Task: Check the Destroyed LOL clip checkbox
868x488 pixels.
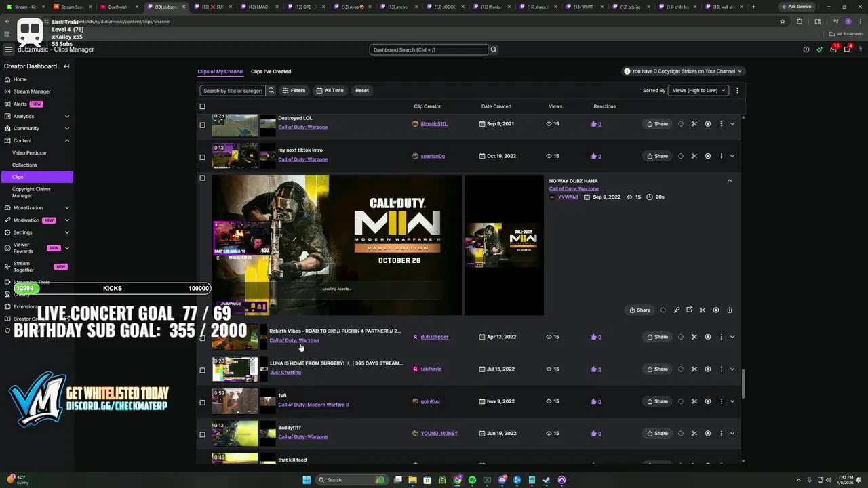Action: pos(202,125)
